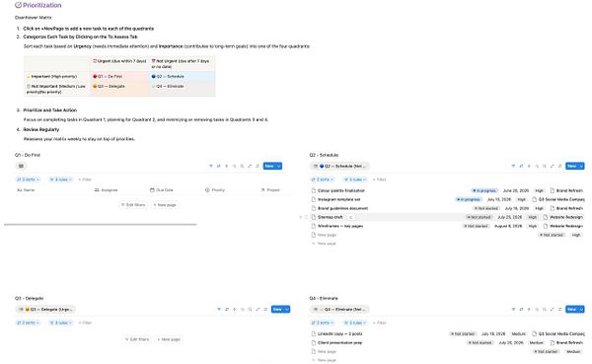Click + New page at bottom of Q2 Schedule list
The width and height of the screenshot is (592, 364).
[324, 244]
